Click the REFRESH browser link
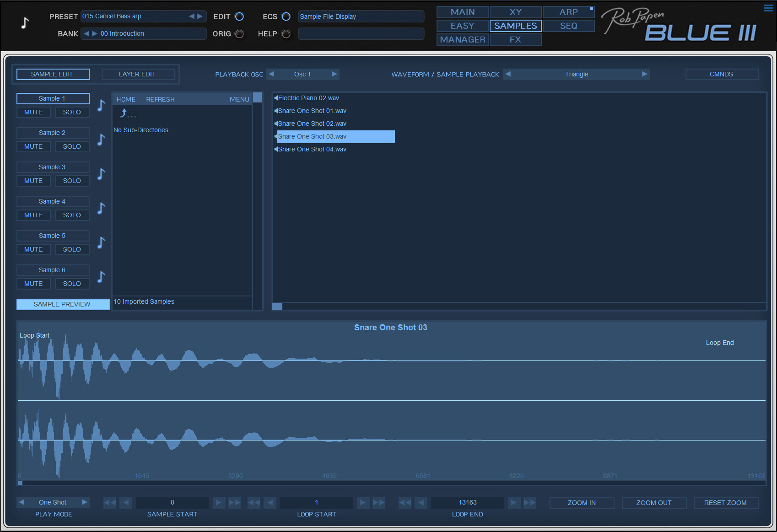Viewport: 777px width, 532px height. [x=160, y=99]
